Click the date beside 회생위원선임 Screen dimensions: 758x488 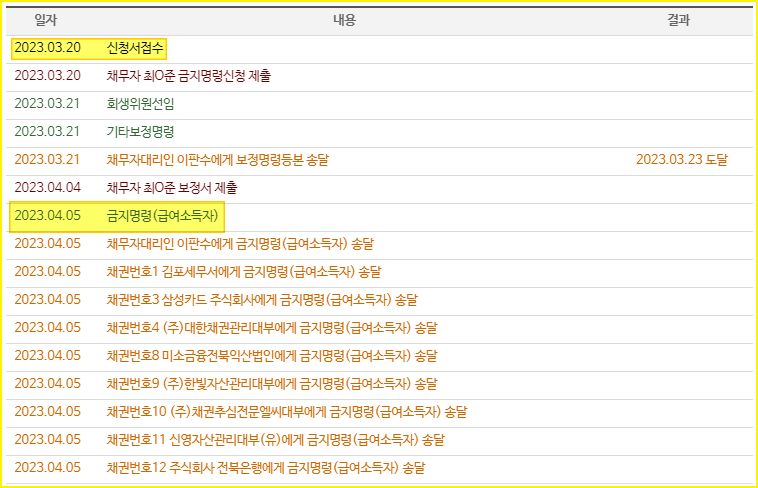(x=47, y=104)
